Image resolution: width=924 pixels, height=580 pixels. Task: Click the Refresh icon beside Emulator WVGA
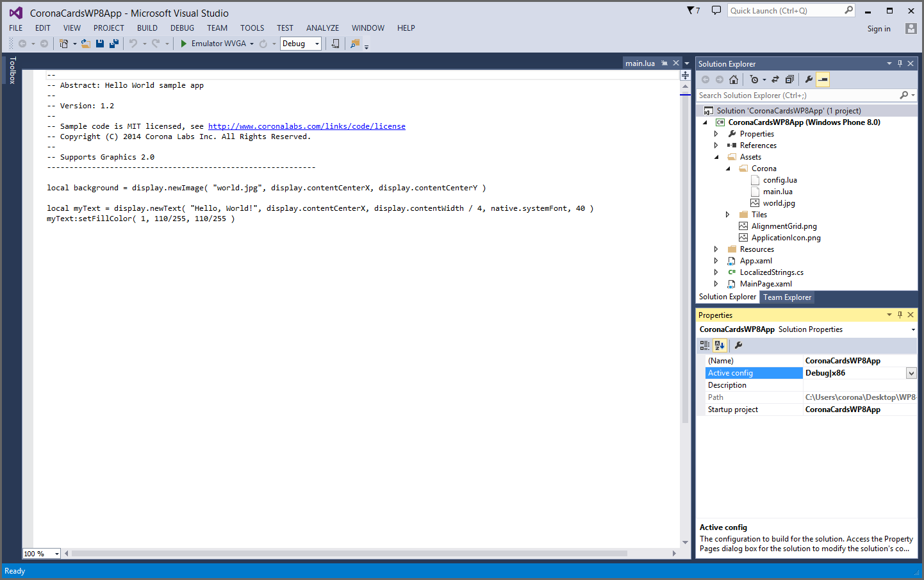263,44
